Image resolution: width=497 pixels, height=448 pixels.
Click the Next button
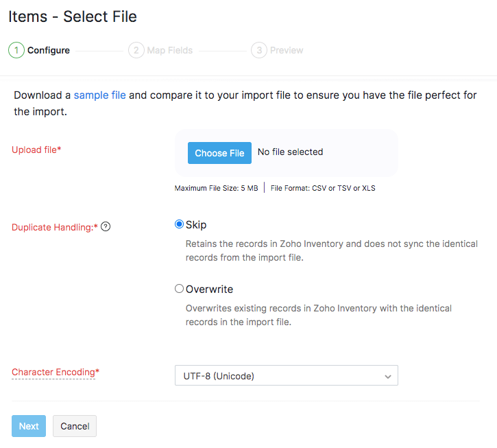tap(29, 426)
